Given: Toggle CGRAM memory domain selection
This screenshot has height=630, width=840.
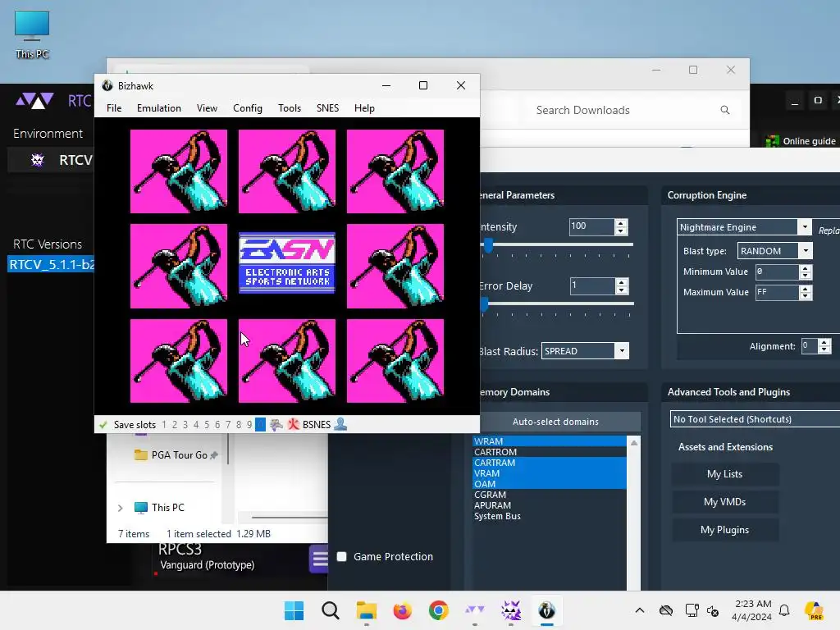Looking at the screenshot, I should click(x=549, y=495).
